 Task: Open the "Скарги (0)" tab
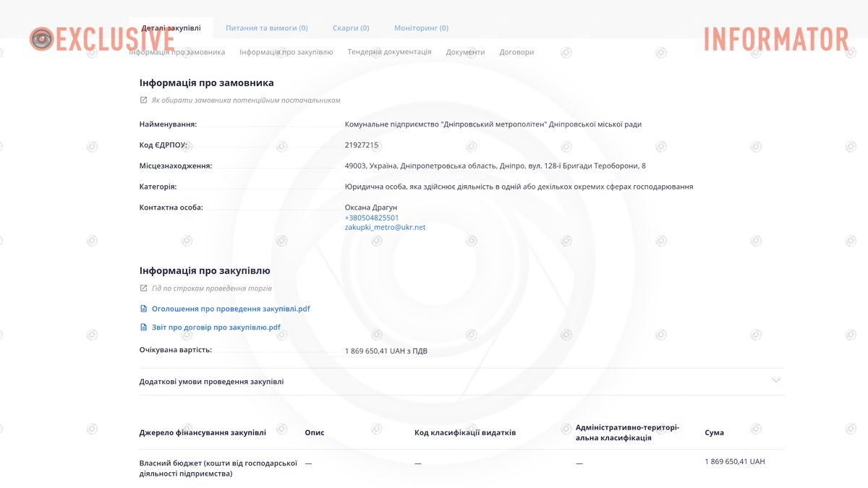[351, 27]
